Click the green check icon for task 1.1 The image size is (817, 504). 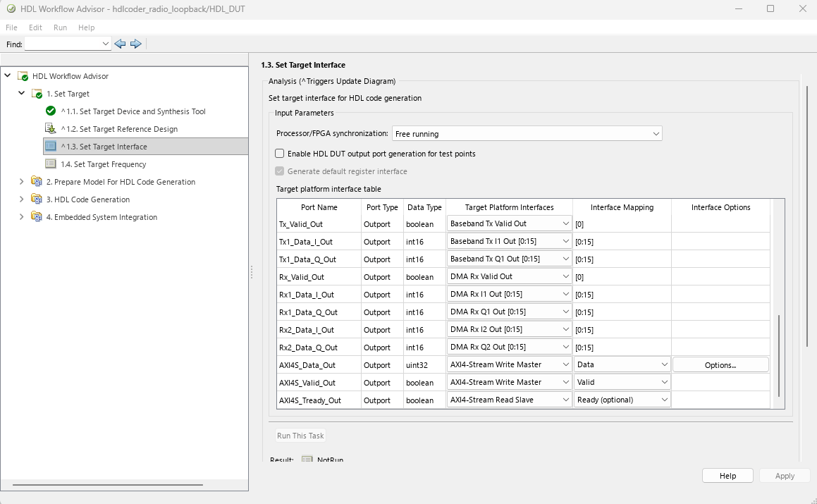click(x=51, y=111)
